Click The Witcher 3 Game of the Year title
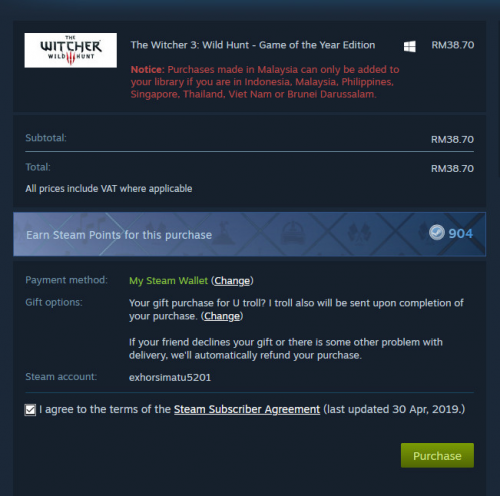The width and height of the screenshot is (500, 496). point(253,45)
